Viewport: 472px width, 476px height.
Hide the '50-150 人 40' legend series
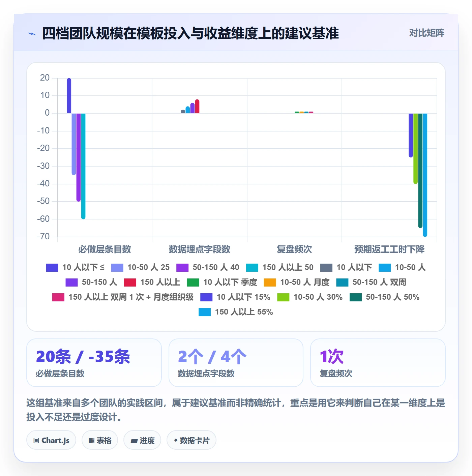point(208,267)
